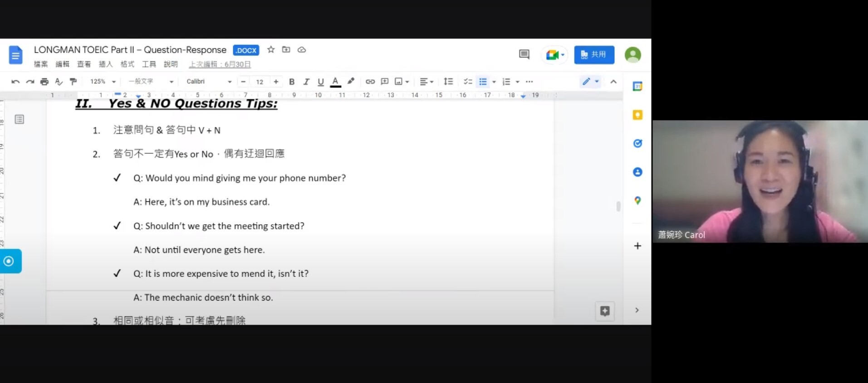The image size is (868, 383).
Task: Get add-ons with the plus icon
Action: [638, 246]
